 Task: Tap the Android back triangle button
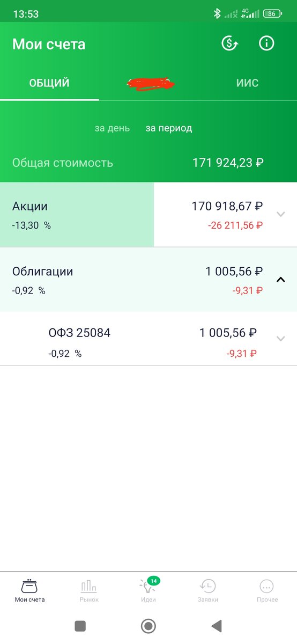pyautogui.click(x=217, y=626)
